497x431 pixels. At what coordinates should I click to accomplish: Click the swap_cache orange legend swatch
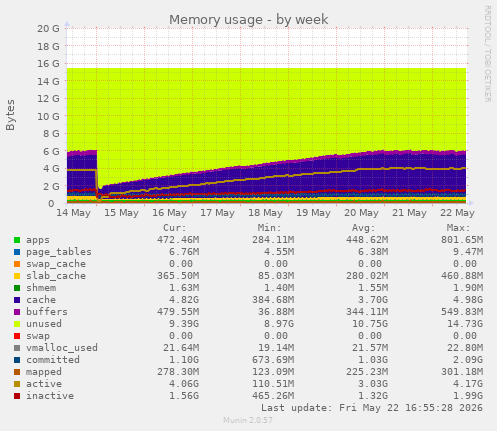pyautogui.click(x=17, y=264)
